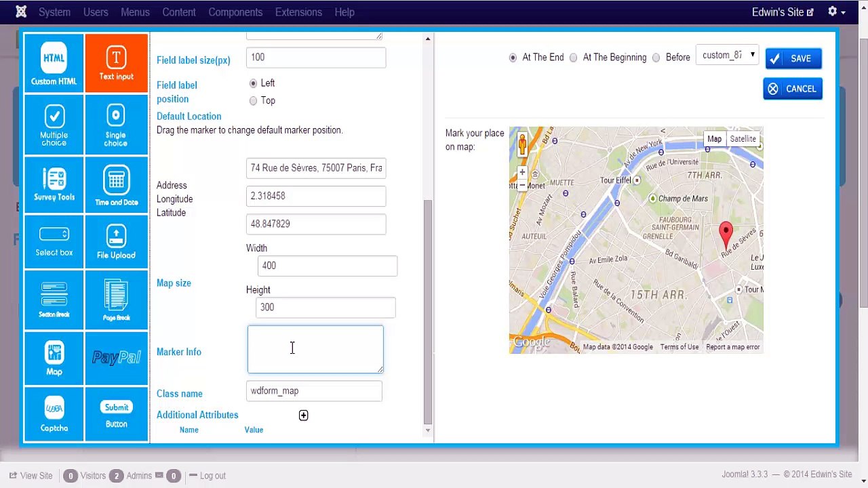Click the Field label size input
The height and width of the screenshot is (488, 868).
[316, 58]
